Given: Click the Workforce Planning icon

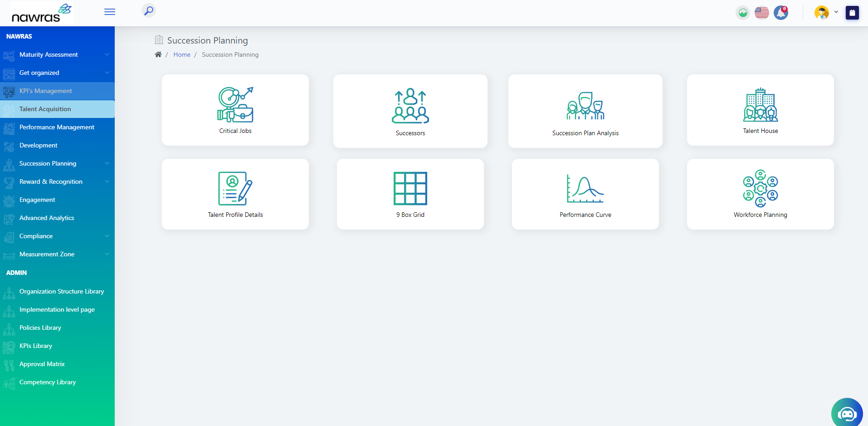Looking at the screenshot, I should [760, 188].
